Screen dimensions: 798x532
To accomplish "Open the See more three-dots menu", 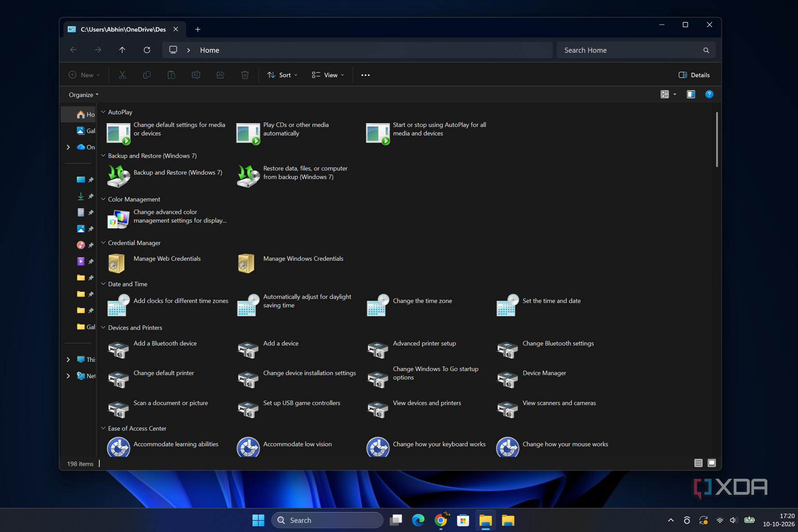I will [x=366, y=75].
